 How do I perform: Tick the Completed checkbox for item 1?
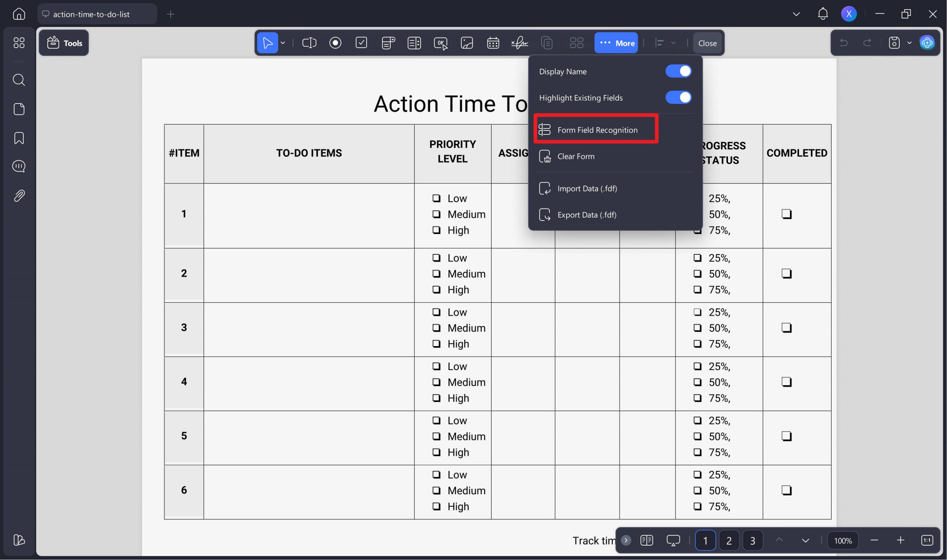click(x=786, y=214)
